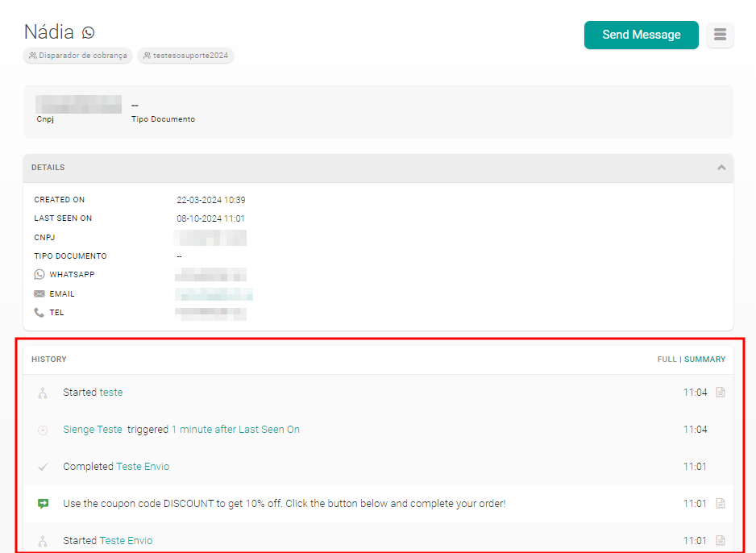Open the hamburger menu beside Send Message
The height and width of the screenshot is (553, 756).
[720, 35]
